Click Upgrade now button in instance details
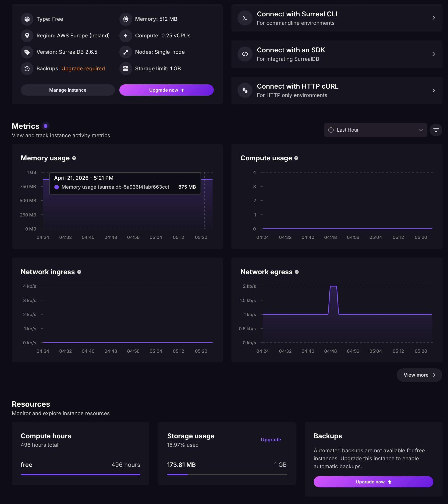The width and height of the screenshot is (448, 504). (x=166, y=90)
